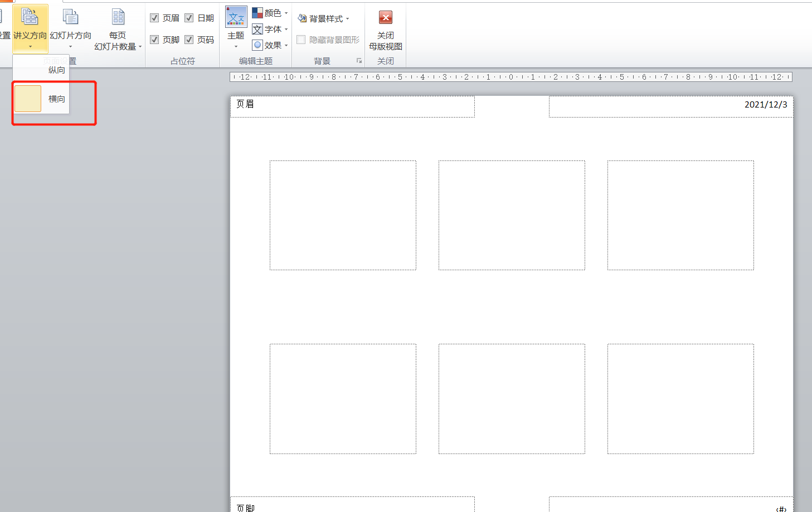Click the 页脚 footer placeholder on page
Viewport: 812px width, 512px height.
pyautogui.click(x=352, y=505)
